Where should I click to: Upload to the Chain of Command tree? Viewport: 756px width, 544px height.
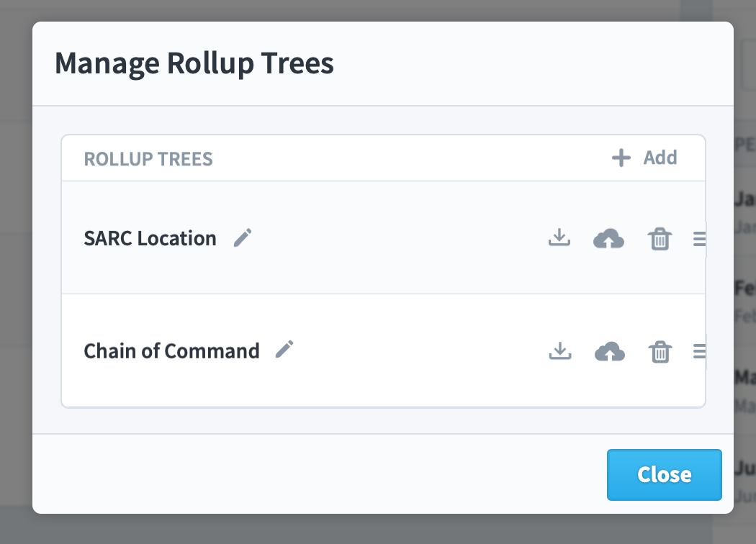(x=609, y=352)
